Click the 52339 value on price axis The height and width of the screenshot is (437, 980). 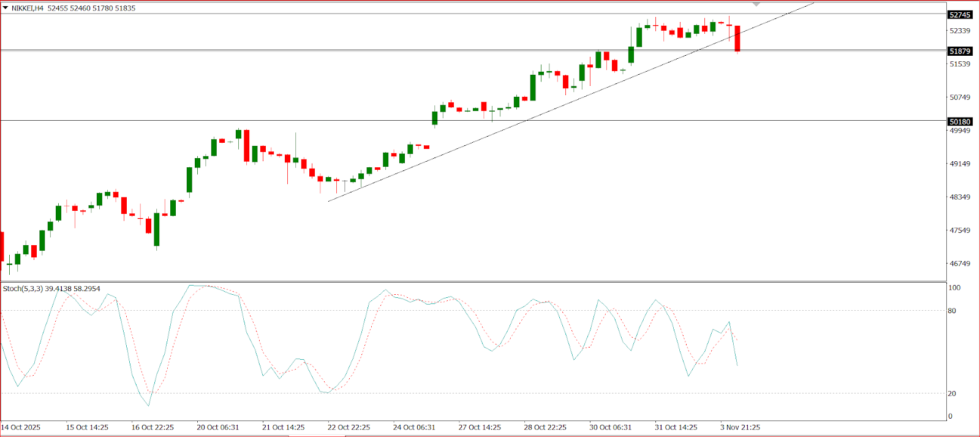pos(960,31)
